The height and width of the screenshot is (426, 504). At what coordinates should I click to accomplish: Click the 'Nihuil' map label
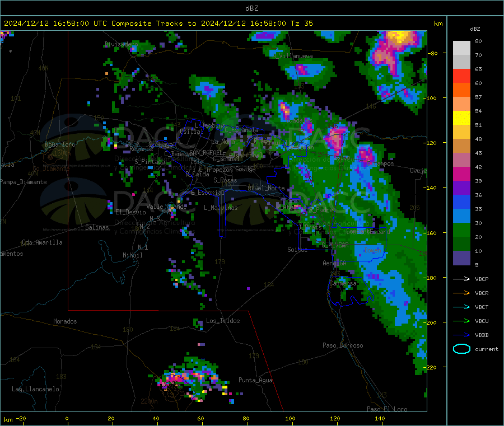click(x=132, y=255)
